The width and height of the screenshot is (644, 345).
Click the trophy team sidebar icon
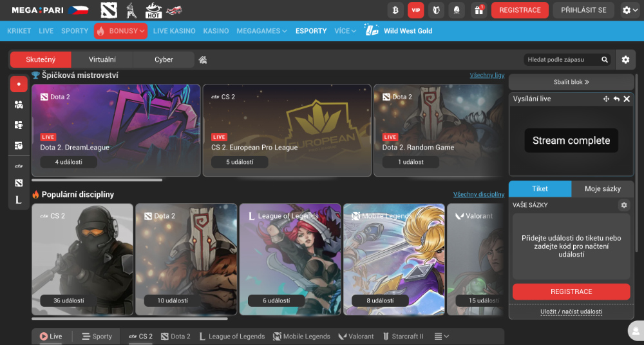[x=19, y=125]
